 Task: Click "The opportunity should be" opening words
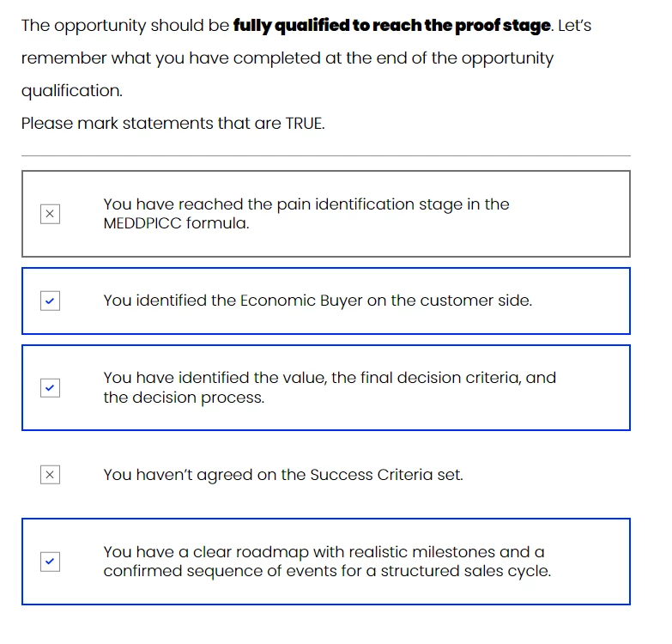pyautogui.click(x=125, y=26)
